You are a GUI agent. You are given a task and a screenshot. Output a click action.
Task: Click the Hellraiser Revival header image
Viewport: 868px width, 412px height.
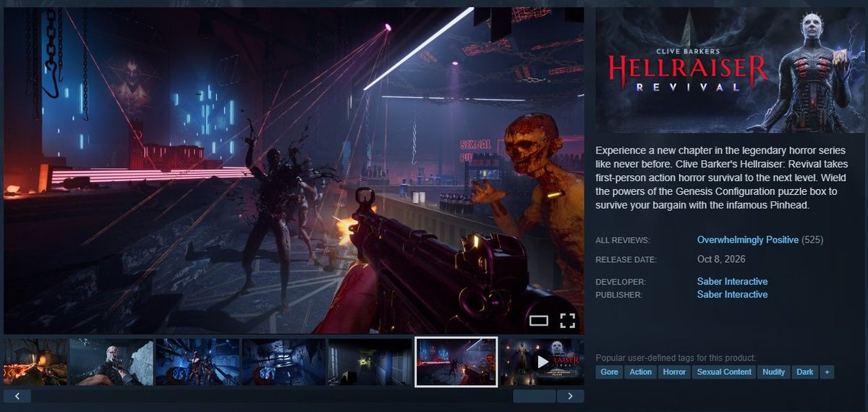[x=730, y=70]
